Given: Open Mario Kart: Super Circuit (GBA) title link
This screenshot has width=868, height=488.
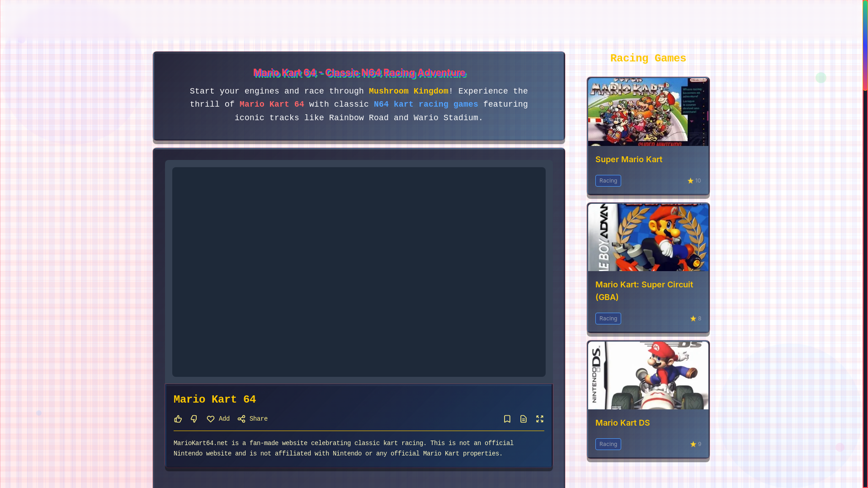Looking at the screenshot, I should [644, 291].
